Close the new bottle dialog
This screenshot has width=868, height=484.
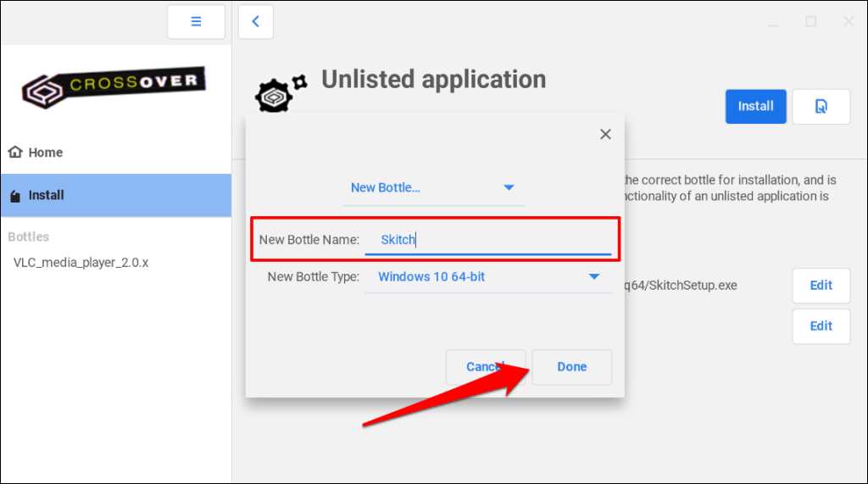[x=605, y=134]
